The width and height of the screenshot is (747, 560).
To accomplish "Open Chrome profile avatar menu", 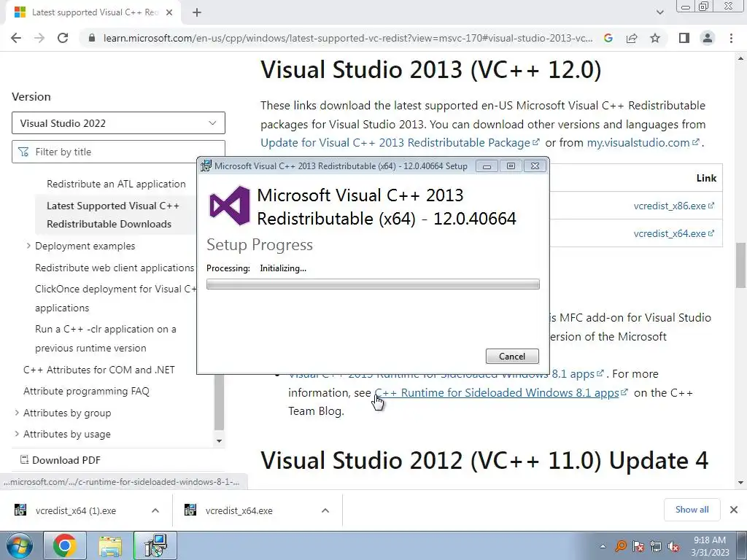I will pyautogui.click(x=708, y=38).
